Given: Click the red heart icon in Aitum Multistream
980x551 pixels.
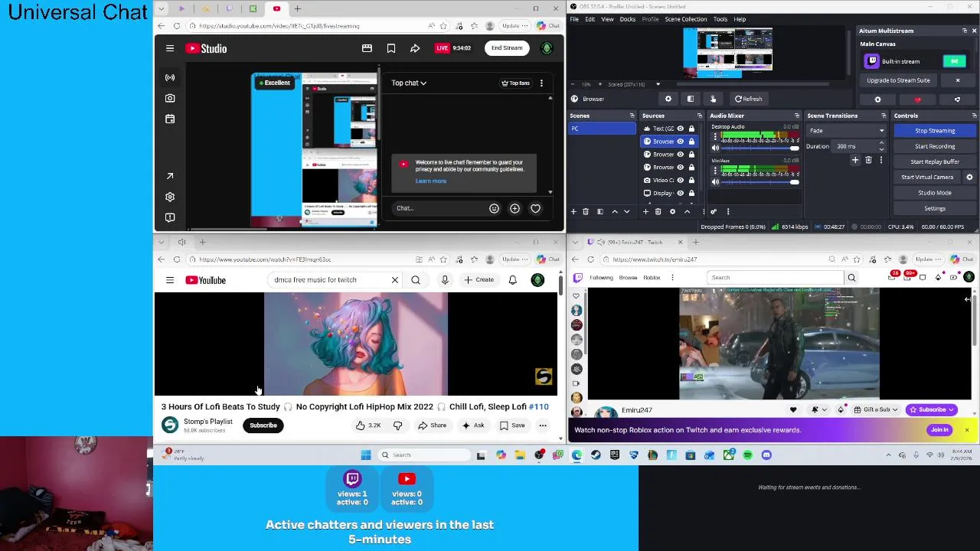Looking at the screenshot, I should pos(917,99).
